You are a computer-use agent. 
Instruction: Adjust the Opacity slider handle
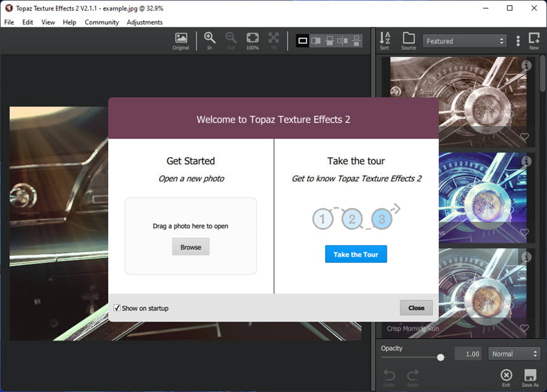point(441,357)
